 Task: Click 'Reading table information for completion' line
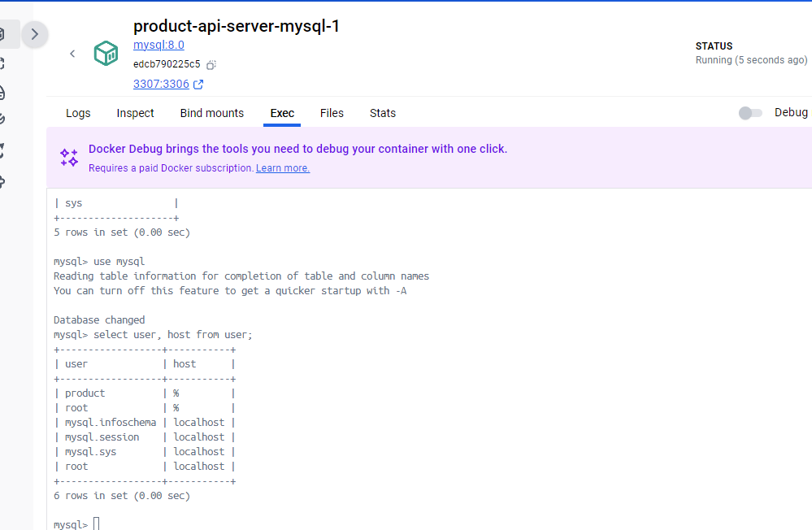[x=241, y=276]
